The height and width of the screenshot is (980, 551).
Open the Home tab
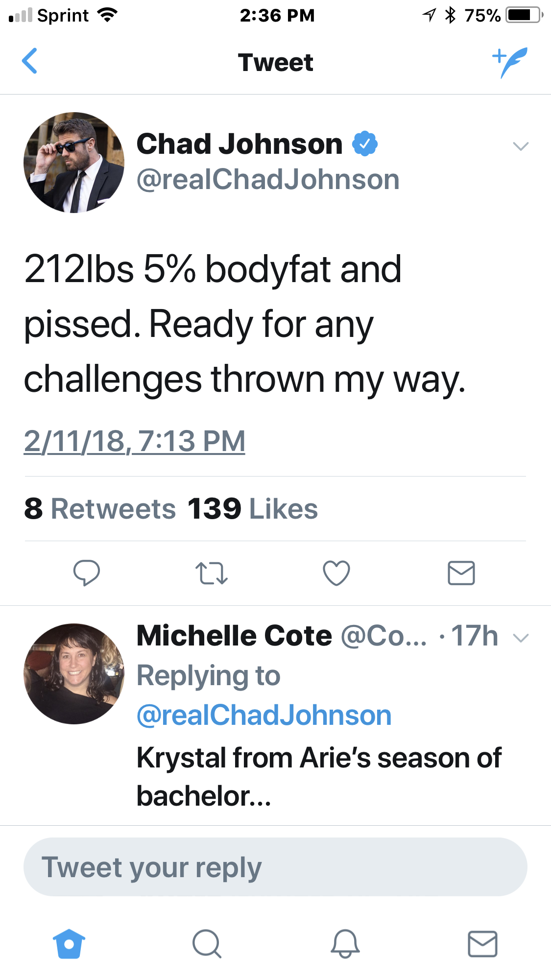[69, 944]
